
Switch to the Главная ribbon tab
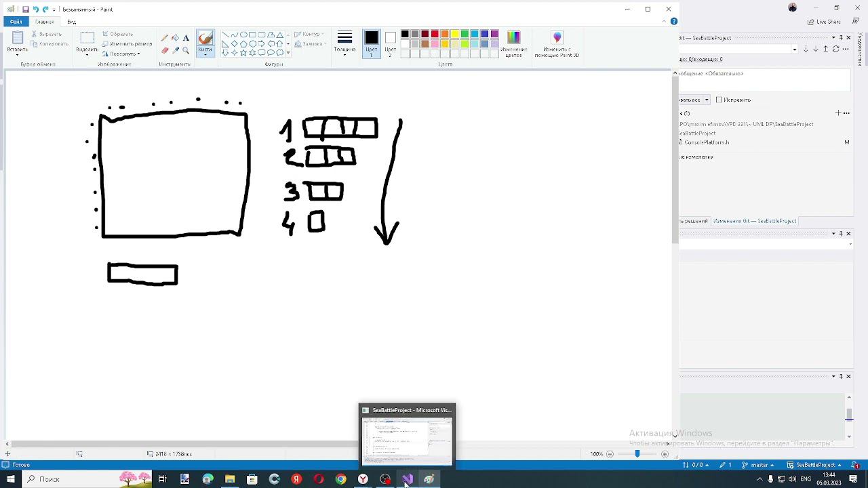tap(45, 22)
